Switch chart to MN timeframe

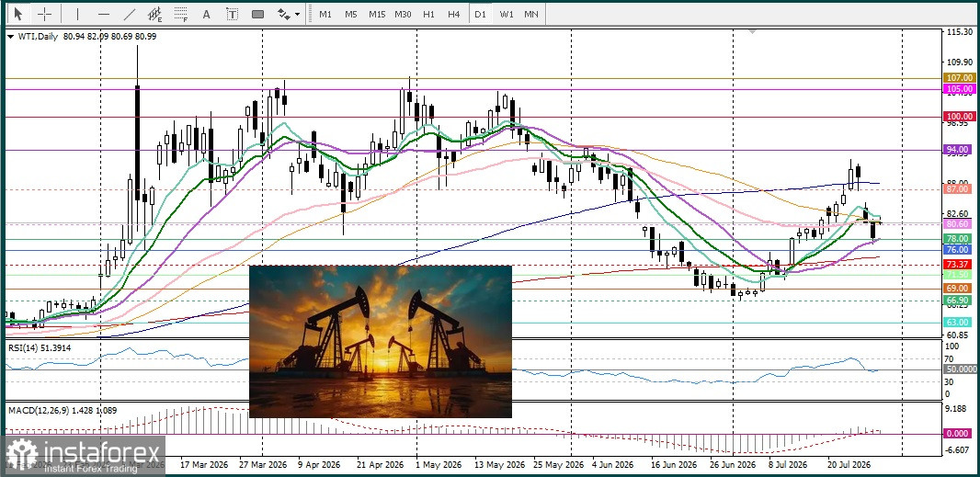(x=530, y=14)
